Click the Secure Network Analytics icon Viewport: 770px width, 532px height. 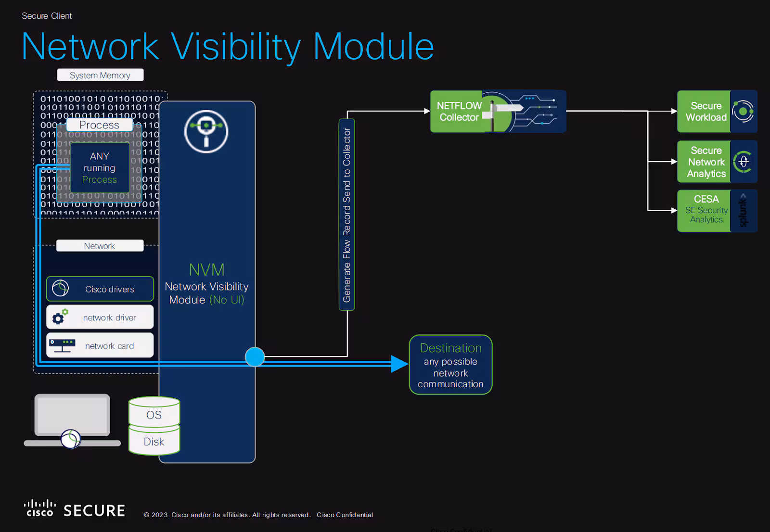point(743,162)
